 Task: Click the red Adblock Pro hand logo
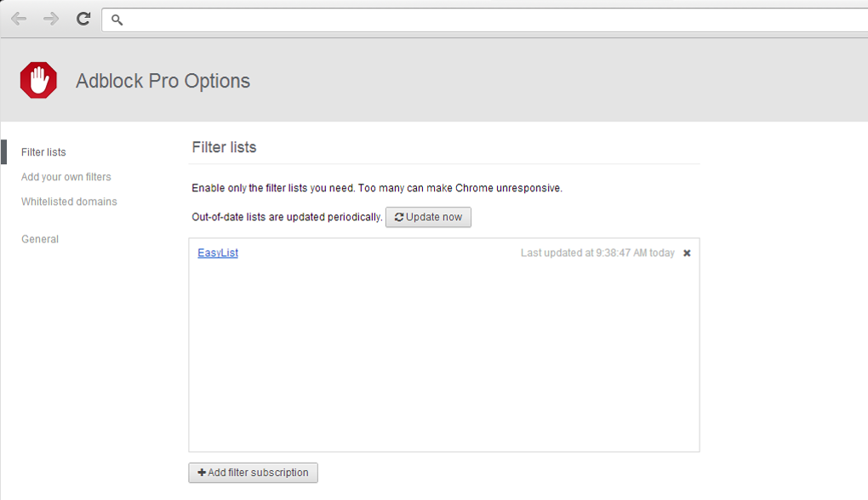[x=38, y=81]
